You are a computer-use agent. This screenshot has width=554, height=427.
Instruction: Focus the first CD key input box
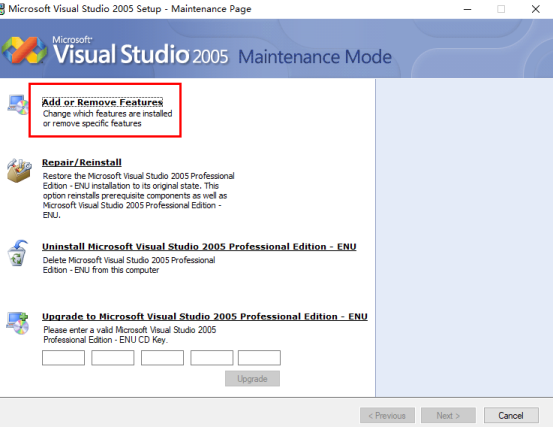point(63,358)
